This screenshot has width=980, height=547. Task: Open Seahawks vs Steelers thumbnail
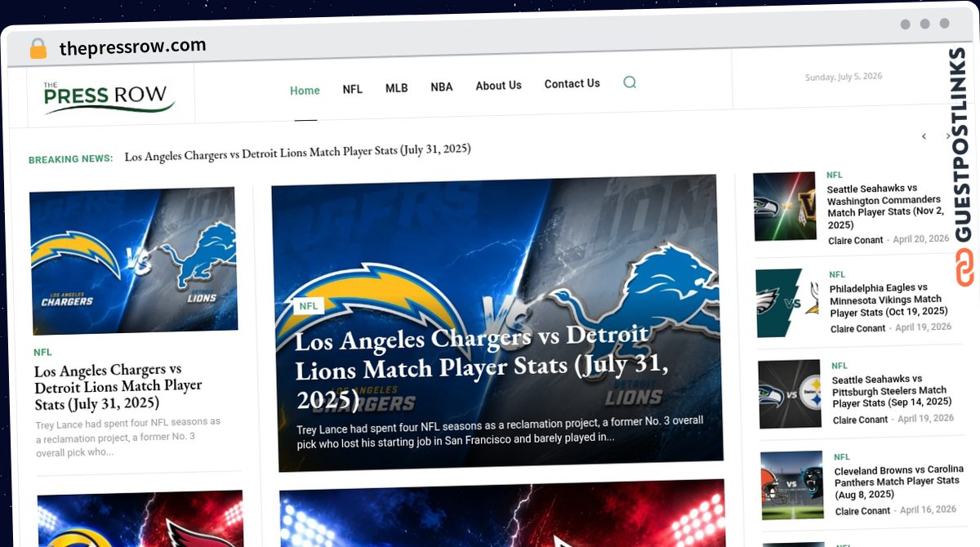[790, 394]
